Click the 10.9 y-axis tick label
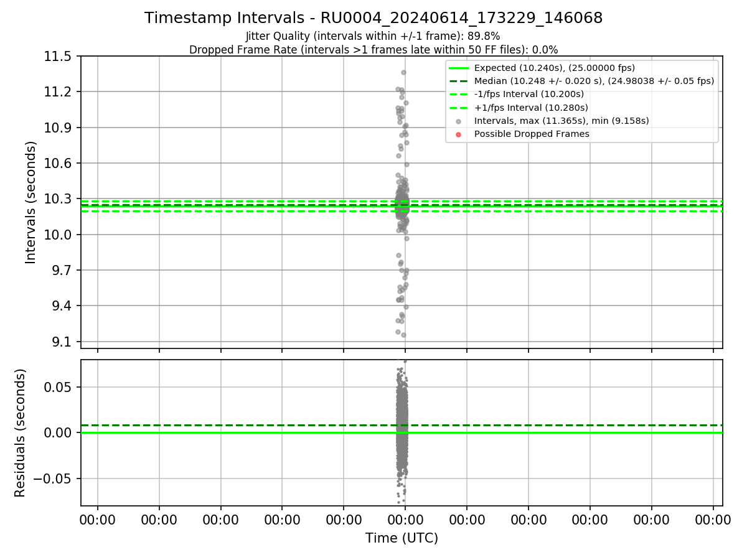 (x=59, y=128)
